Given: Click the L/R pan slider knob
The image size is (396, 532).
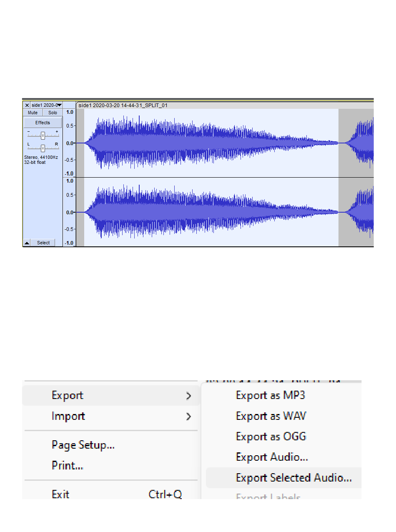Looking at the screenshot, I should 43,148.
